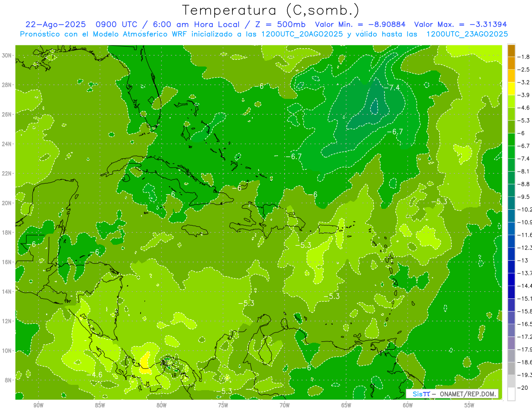Click the white "-7.4" contour label on the map

pyautogui.click(x=392, y=88)
